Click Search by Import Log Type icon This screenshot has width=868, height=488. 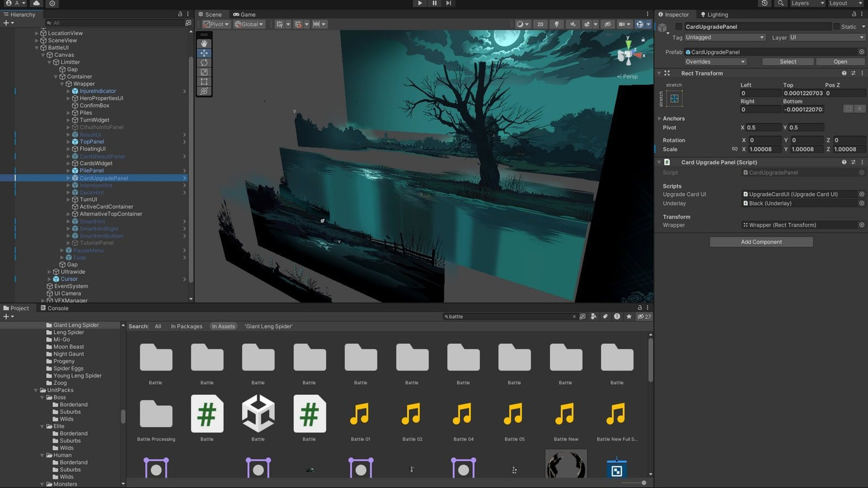617,317
